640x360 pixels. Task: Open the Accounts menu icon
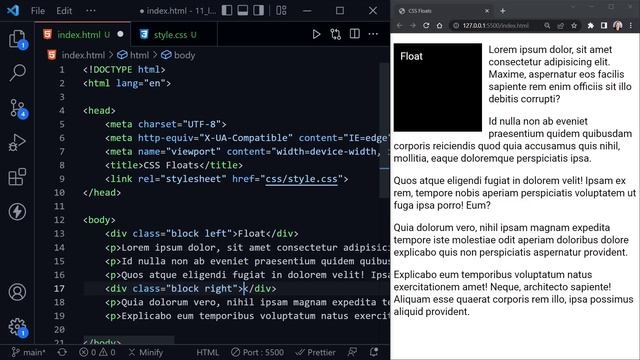(x=17, y=292)
